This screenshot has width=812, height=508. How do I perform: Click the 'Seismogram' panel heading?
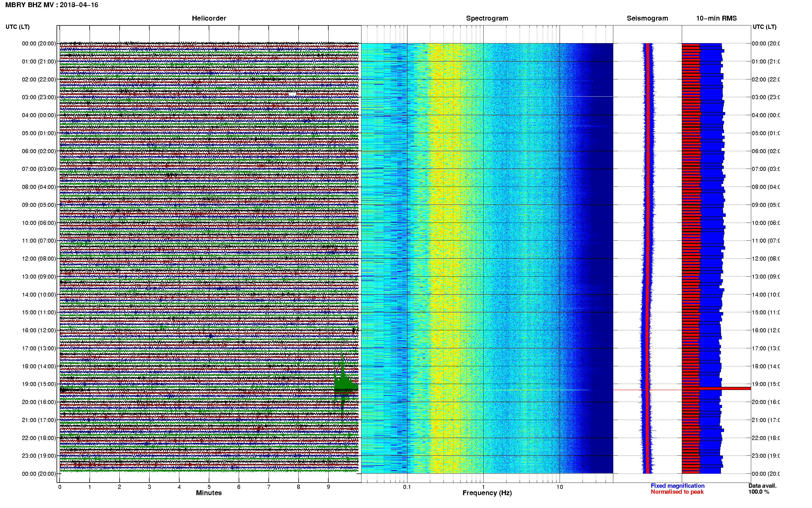click(647, 18)
